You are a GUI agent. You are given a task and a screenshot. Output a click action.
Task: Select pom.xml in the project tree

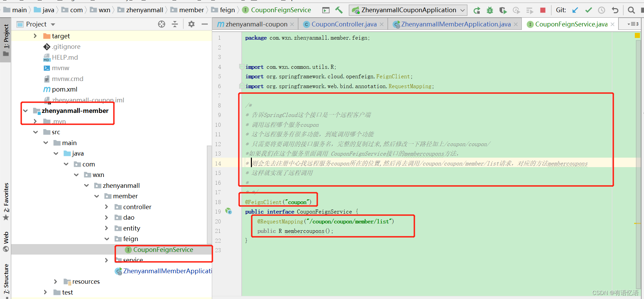65,89
